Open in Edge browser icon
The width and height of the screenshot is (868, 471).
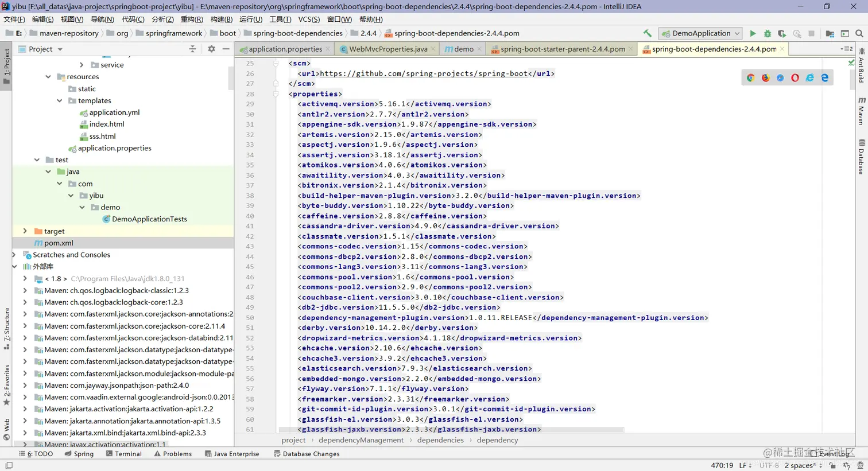[825, 77]
